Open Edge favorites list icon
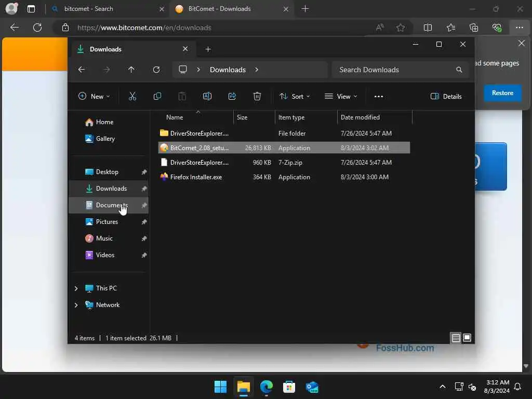This screenshot has width=532, height=399. [x=451, y=28]
